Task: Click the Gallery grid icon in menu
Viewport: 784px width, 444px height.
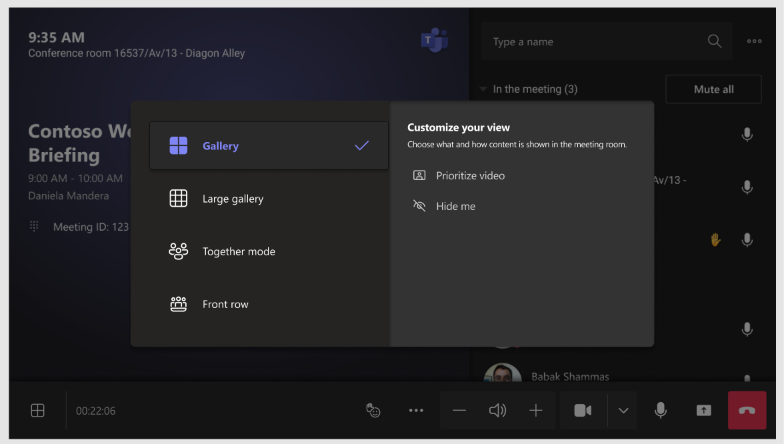Action: point(178,146)
